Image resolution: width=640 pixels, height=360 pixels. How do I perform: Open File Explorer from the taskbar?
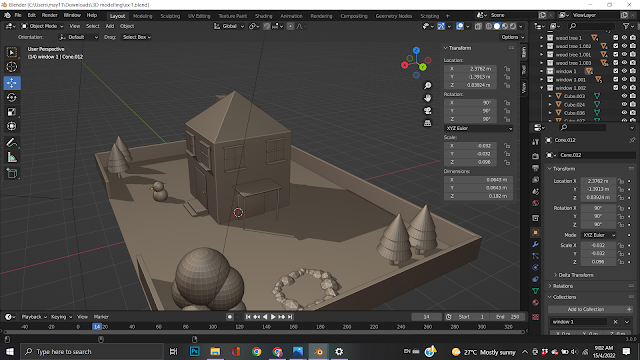(215, 351)
